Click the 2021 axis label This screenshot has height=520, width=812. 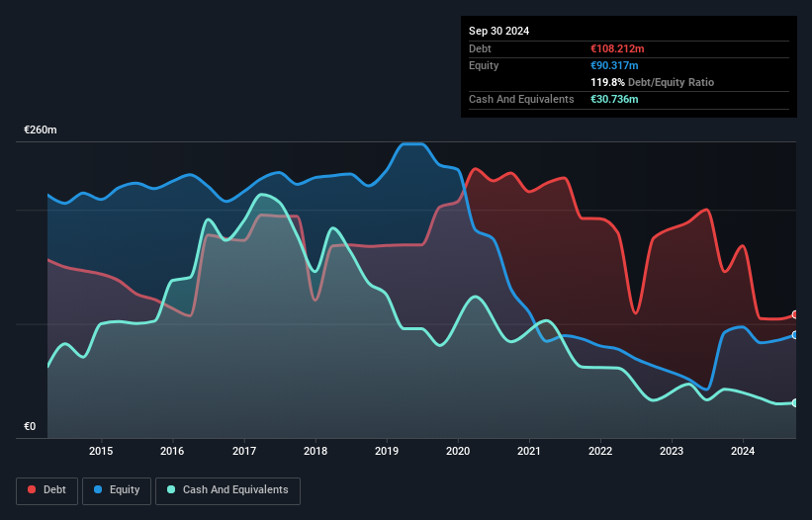point(529,451)
